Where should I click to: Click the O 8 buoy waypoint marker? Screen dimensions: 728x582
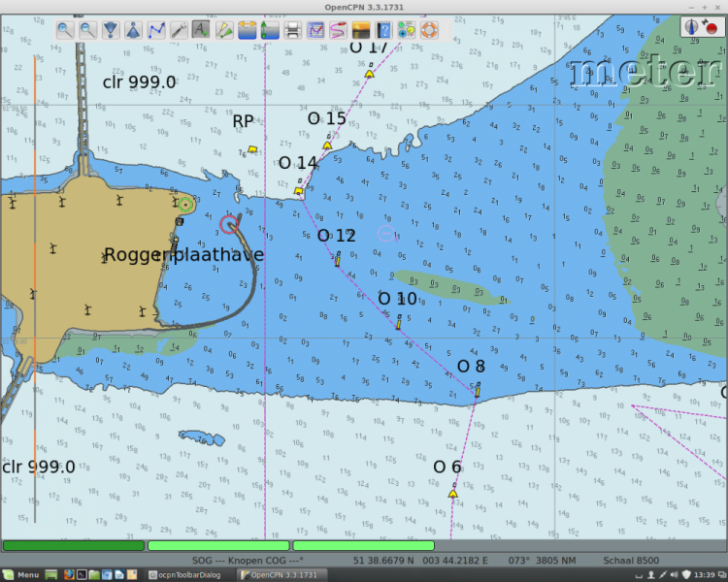477,390
